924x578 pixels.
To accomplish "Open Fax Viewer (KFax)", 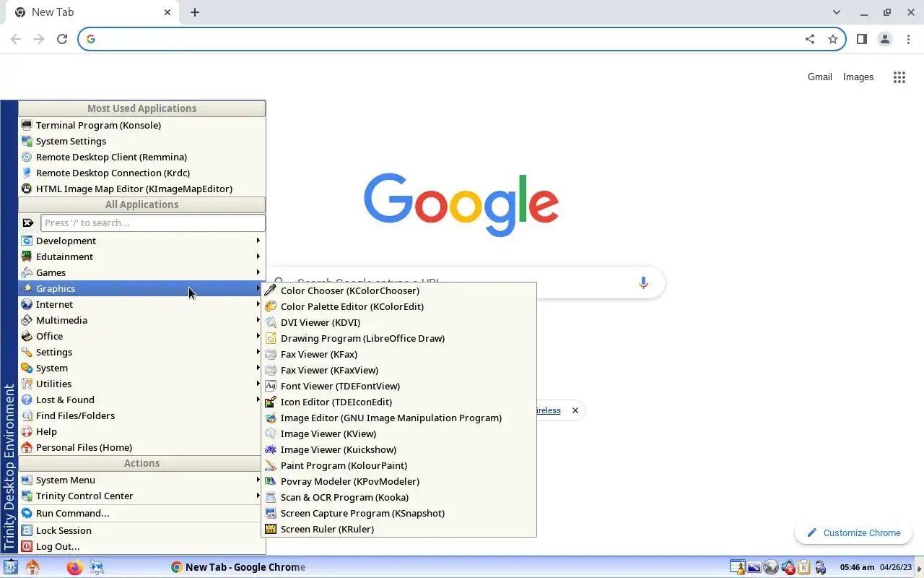I will click(398, 354).
